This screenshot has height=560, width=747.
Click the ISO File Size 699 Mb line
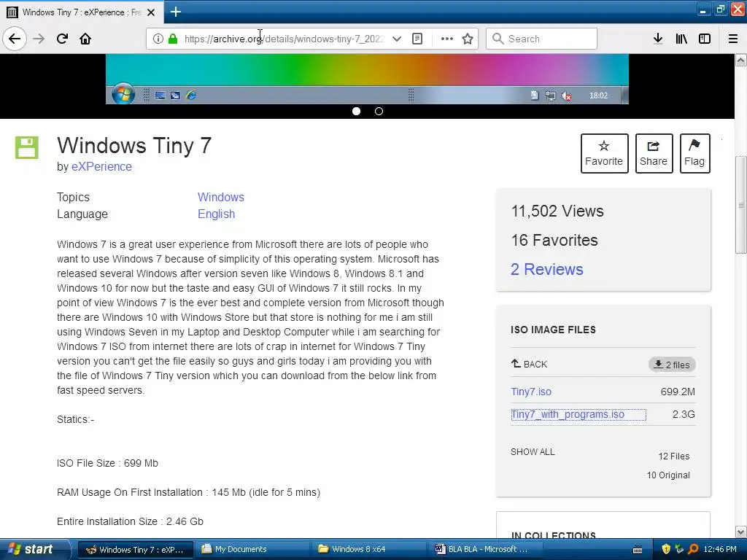[x=107, y=463]
